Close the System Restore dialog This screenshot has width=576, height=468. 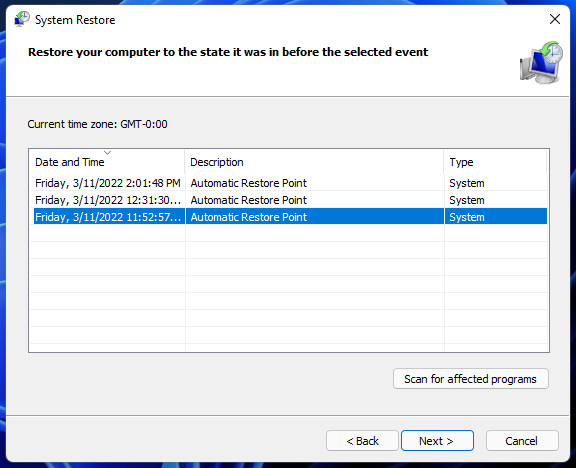pos(555,19)
